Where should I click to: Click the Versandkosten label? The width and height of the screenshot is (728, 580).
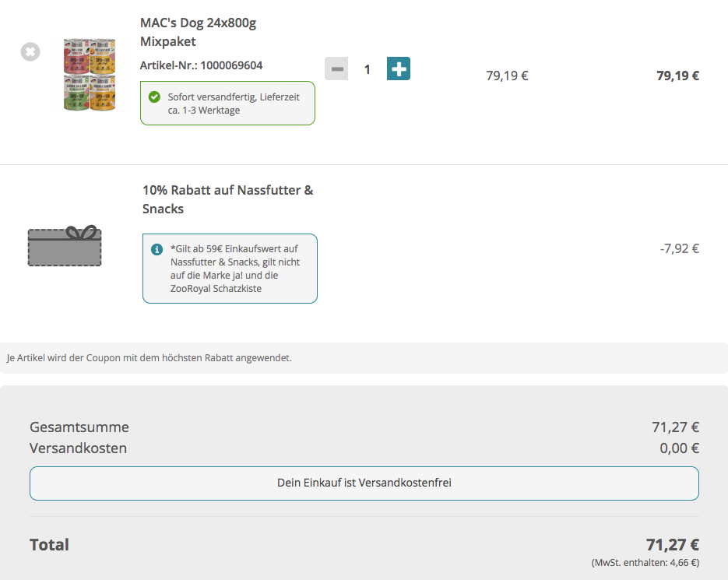(x=78, y=448)
